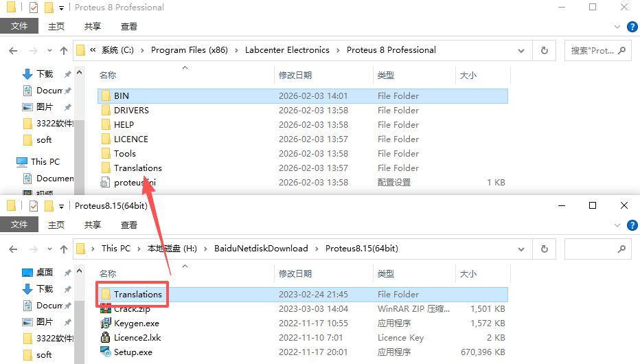Open recent locations dropdown in bottom window
Viewport: 640px width, 364px height.
pos(49,249)
